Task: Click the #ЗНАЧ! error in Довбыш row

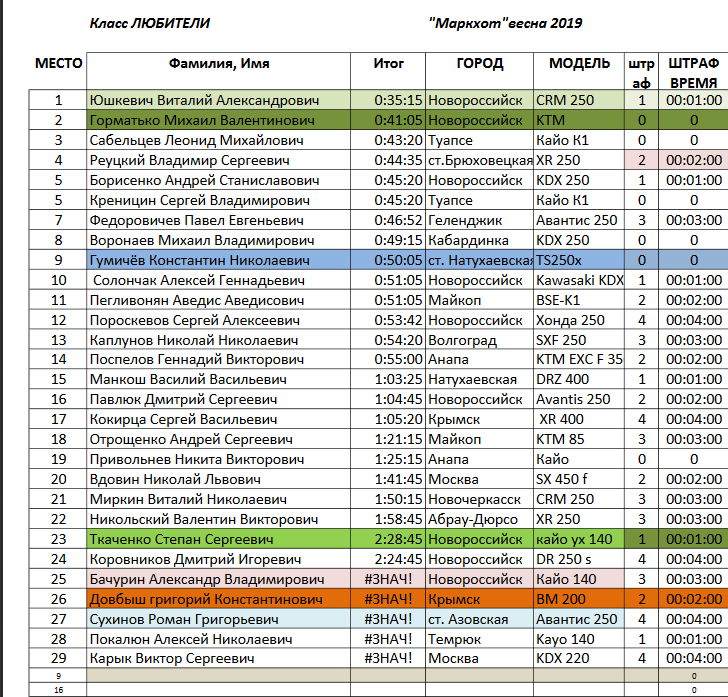Action: 388,599
